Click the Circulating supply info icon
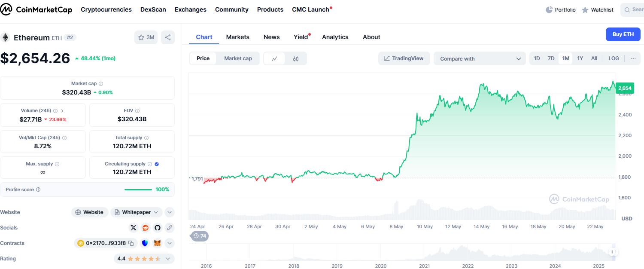Screen dimensions: 644x269 point(150,164)
